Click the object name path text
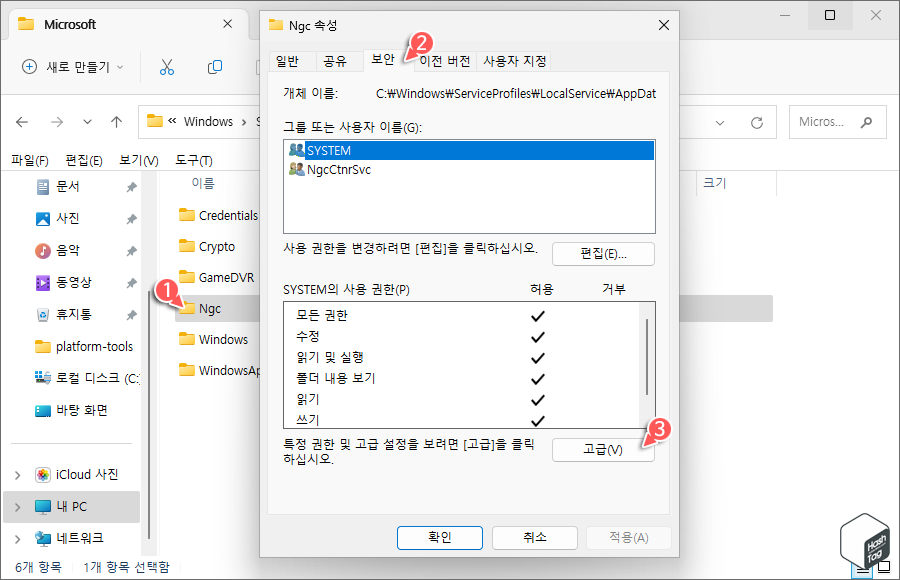 516,94
